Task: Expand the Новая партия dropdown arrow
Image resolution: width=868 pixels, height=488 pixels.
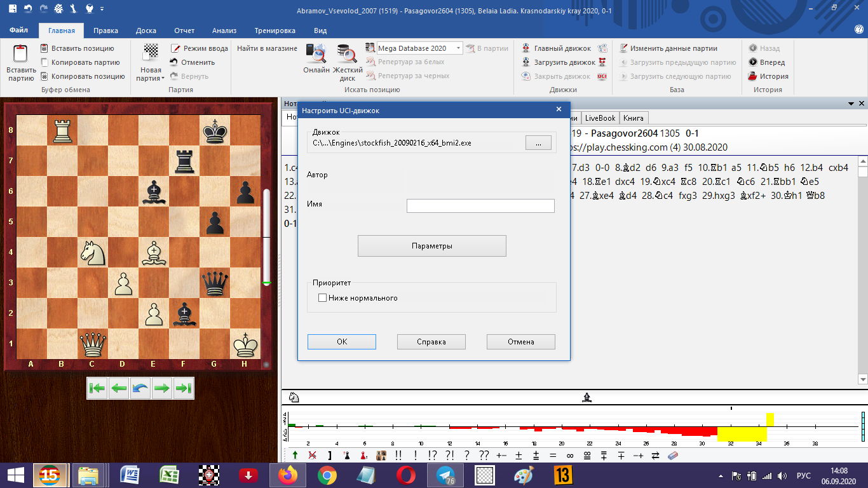Action: tap(163, 79)
